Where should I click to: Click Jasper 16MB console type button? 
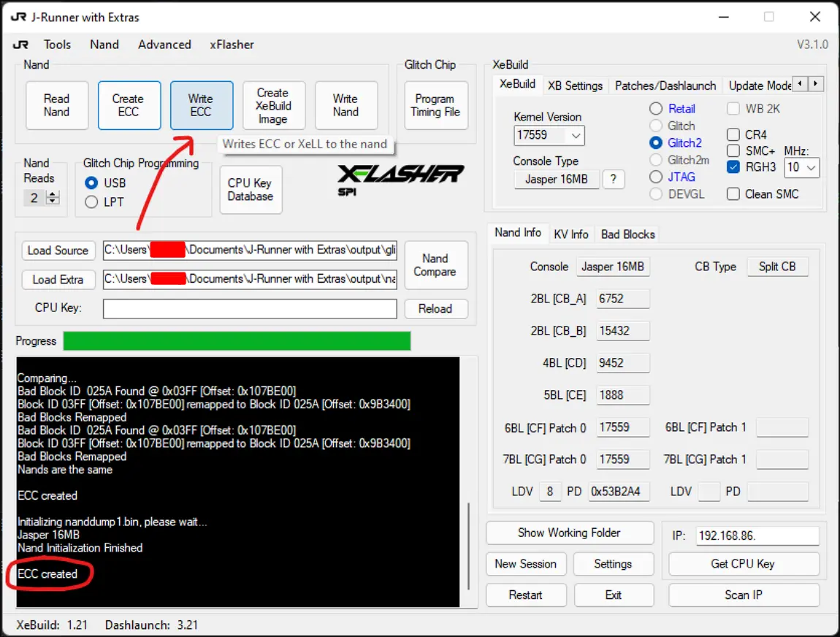(556, 179)
